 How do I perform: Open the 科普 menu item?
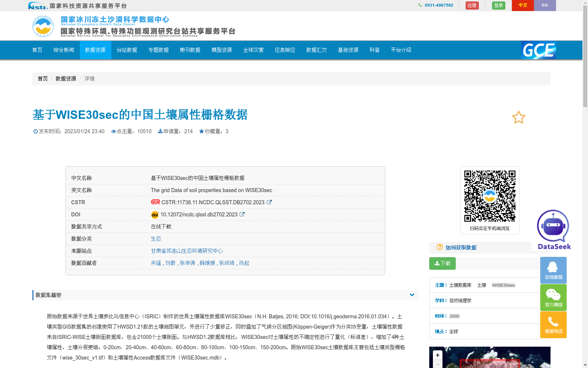click(x=375, y=50)
